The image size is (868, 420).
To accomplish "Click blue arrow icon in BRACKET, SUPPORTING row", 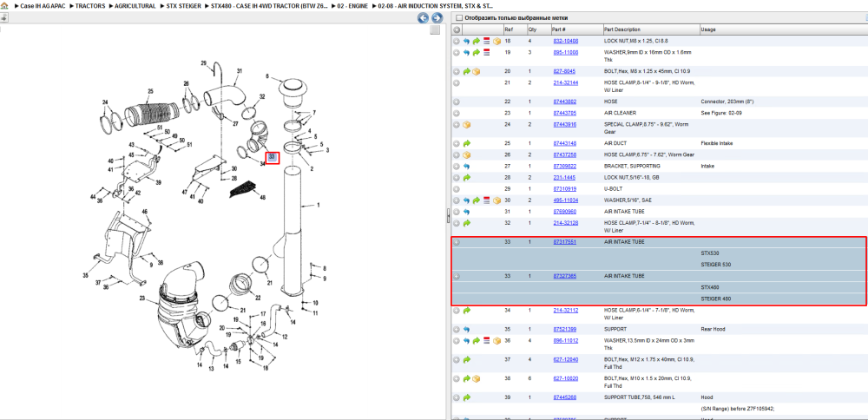I will [x=466, y=166].
